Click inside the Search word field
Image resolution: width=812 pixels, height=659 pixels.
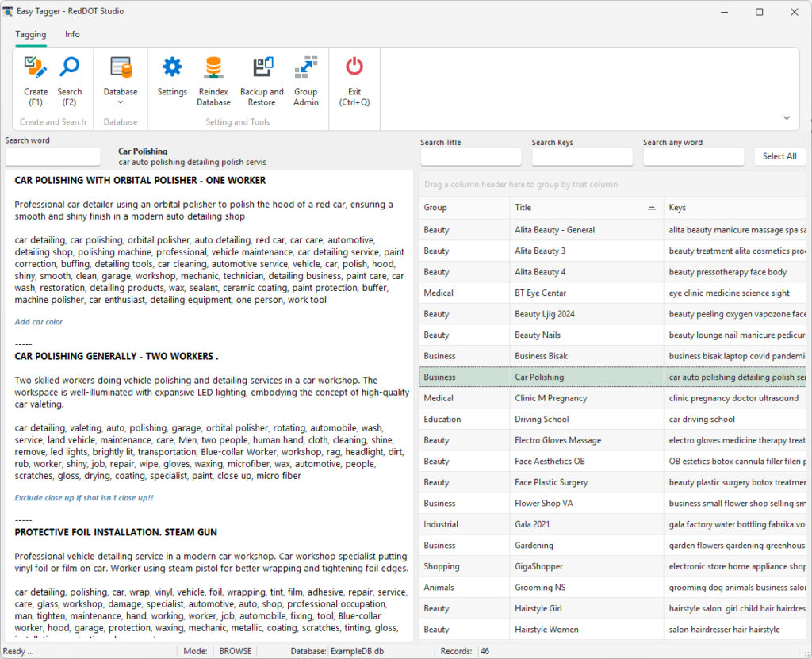pos(52,156)
